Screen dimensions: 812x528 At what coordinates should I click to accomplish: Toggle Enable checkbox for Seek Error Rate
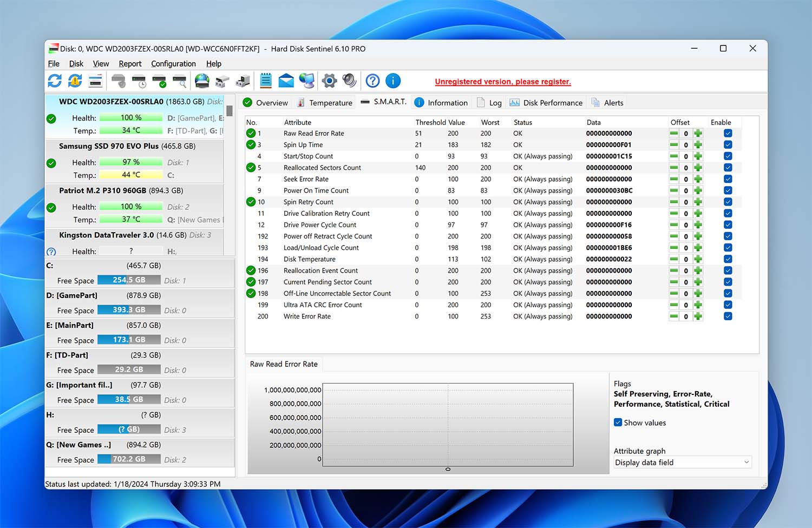coord(728,179)
